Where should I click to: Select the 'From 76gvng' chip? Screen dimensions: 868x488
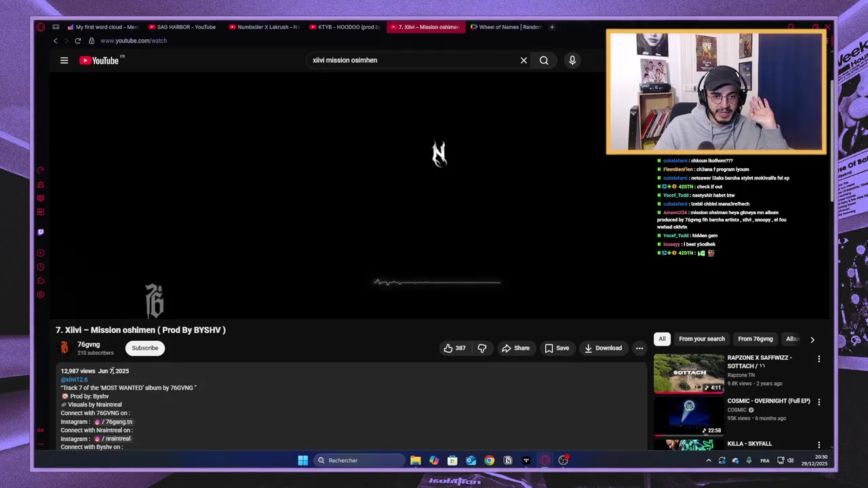755,339
